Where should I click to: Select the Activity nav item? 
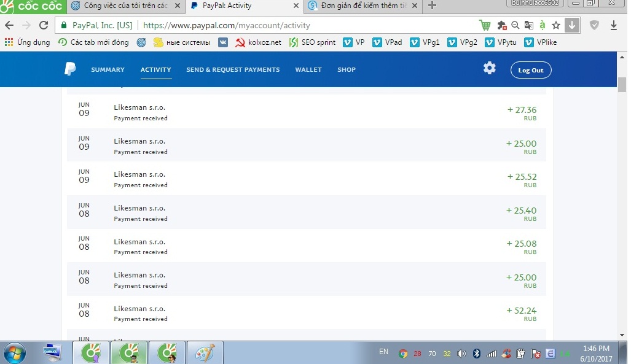[155, 69]
